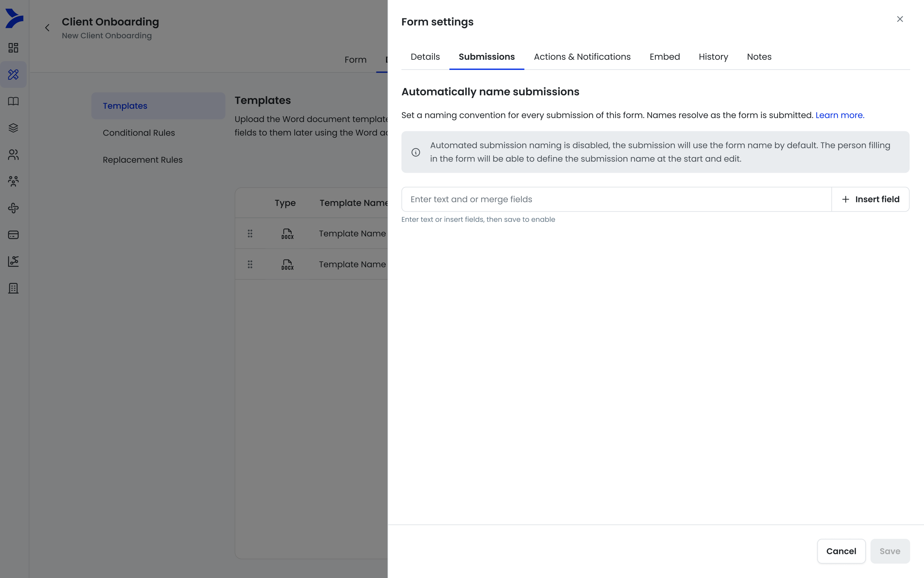Click the DOCX icon in the first template row
The image size is (924, 578).
pyautogui.click(x=287, y=233)
